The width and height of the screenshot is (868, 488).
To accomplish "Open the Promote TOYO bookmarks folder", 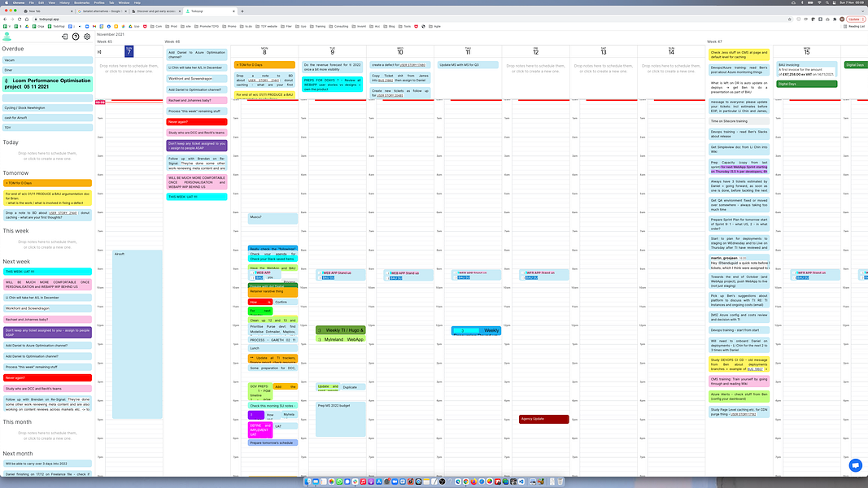I will (x=207, y=26).
